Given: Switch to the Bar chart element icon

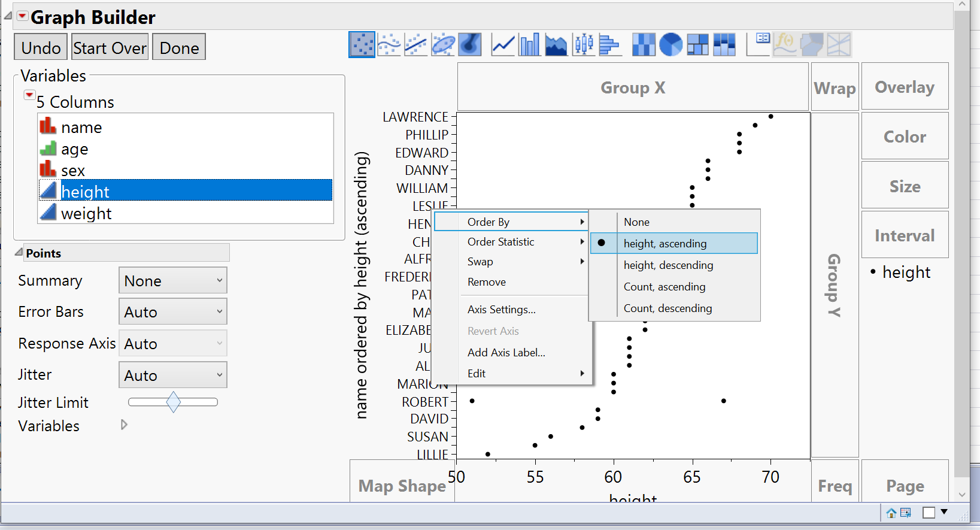Looking at the screenshot, I should pos(529,45).
